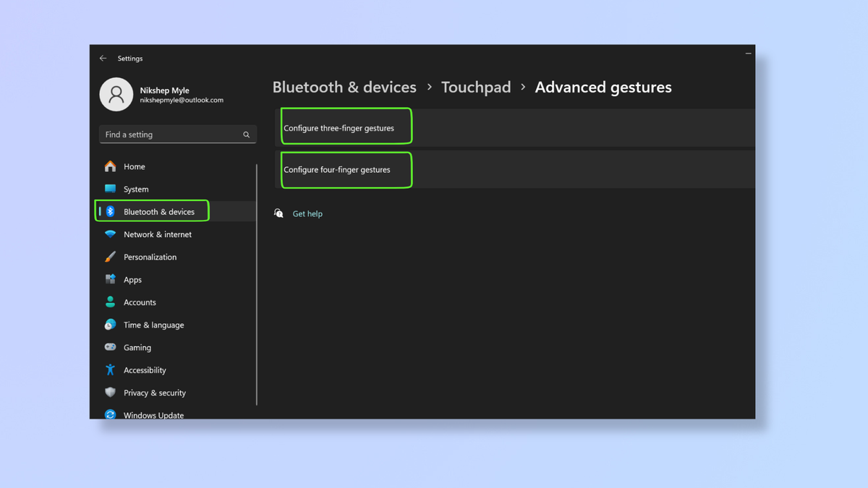Navigate to Touchpad via the breadcrumb
The height and width of the screenshot is (488, 868).
(476, 87)
